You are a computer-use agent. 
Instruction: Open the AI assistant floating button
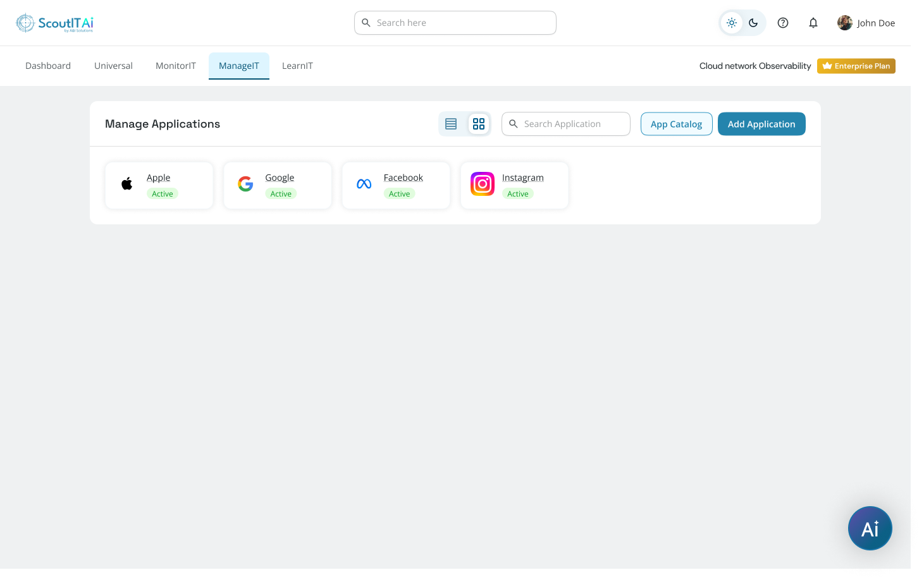(870, 528)
